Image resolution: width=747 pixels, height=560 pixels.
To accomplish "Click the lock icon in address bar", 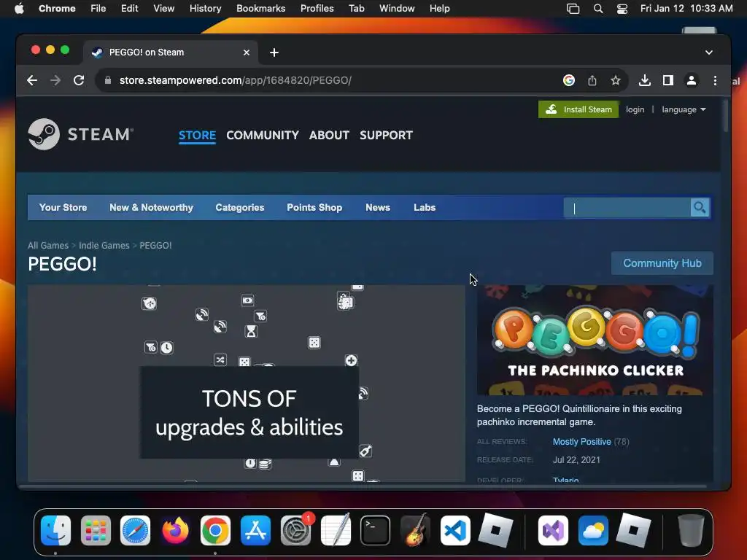I will point(108,80).
